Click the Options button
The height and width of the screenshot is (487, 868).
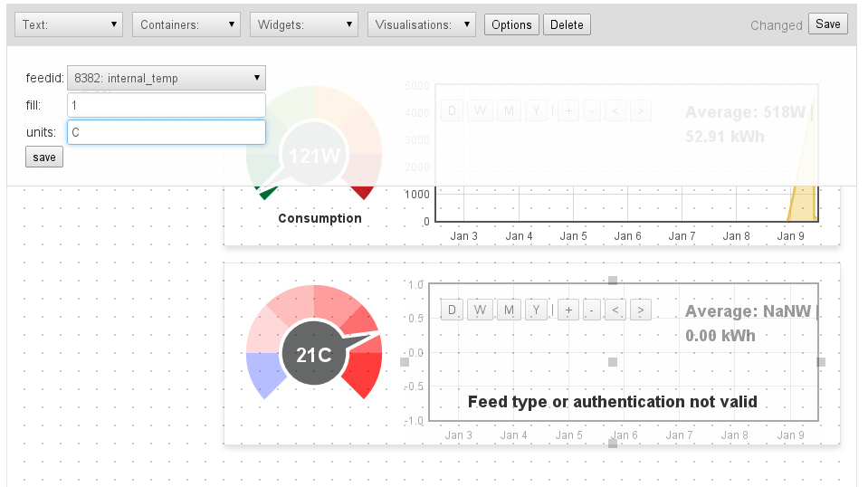pyautogui.click(x=511, y=24)
